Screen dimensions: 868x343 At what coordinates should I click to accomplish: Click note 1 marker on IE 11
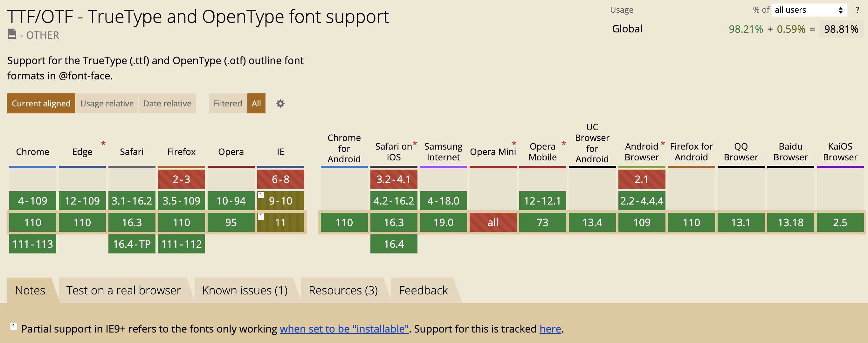pos(260,216)
